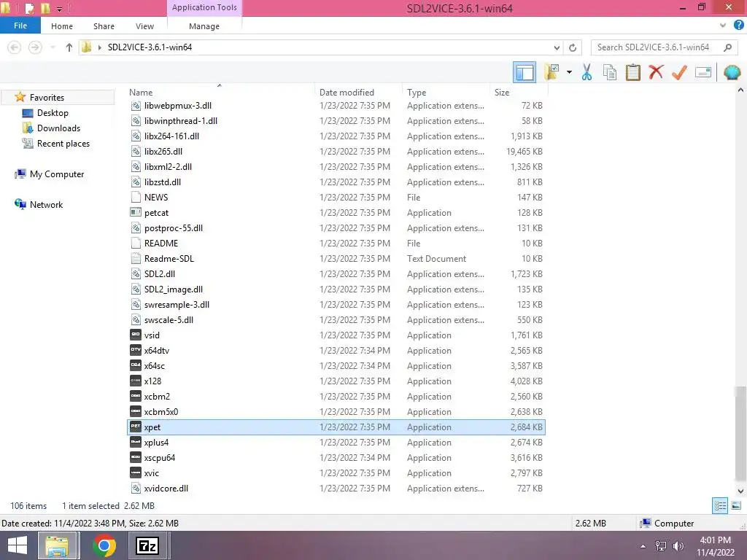The width and height of the screenshot is (747, 560).
Task: Select My Computer in navigation pane
Action: [x=57, y=174]
